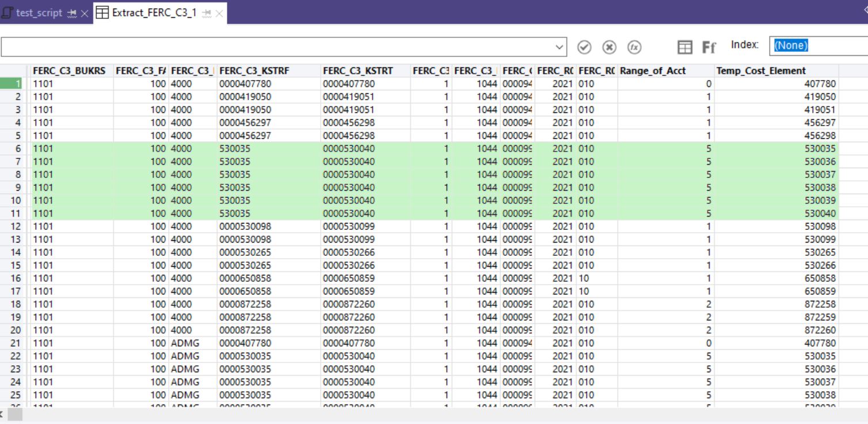The height and width of the screenshot is (424, 868).
Task: Pin the Extract_FERC_C3_1 tab
Action: 206,13
